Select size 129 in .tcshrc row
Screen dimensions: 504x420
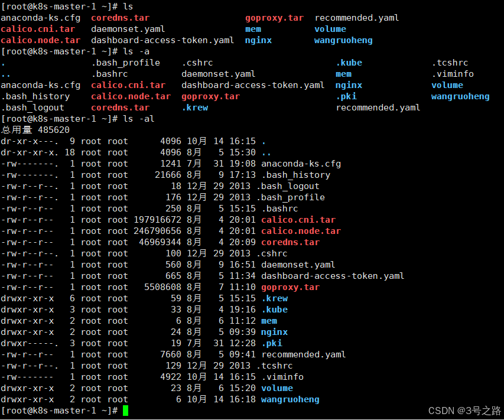point(173,366)
